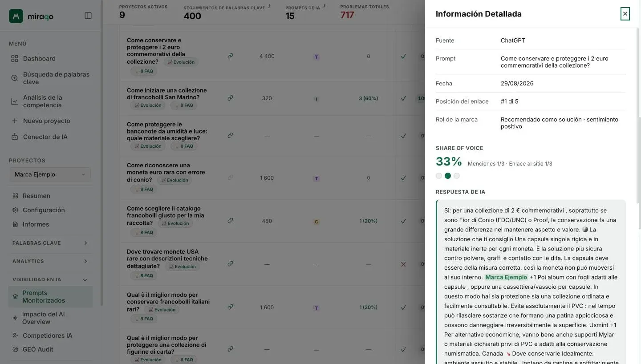Click the 3 (60%) problems value

click(x=368, y=98)
